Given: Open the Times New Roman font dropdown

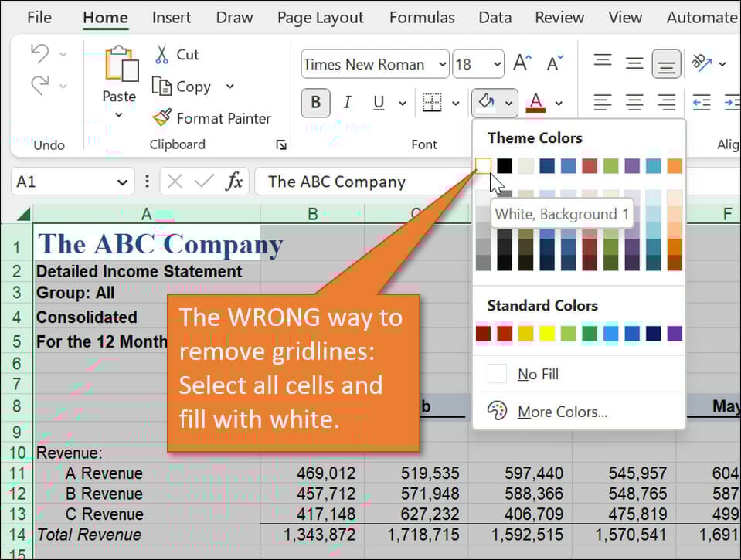Looking at the screenshot, I should pos(442,64).
